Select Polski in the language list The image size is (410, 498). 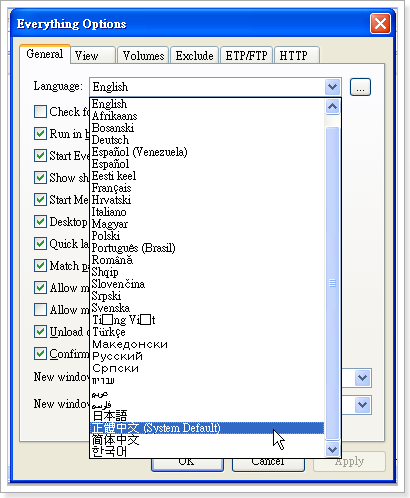(207, 236)
